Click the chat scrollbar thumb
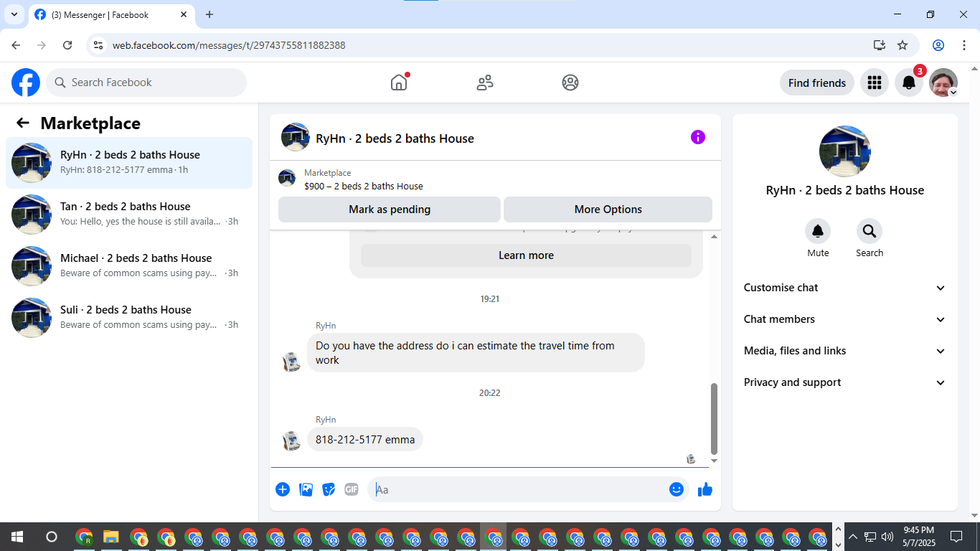The width and height of the screenshot is (980, 551). (714, 418)
